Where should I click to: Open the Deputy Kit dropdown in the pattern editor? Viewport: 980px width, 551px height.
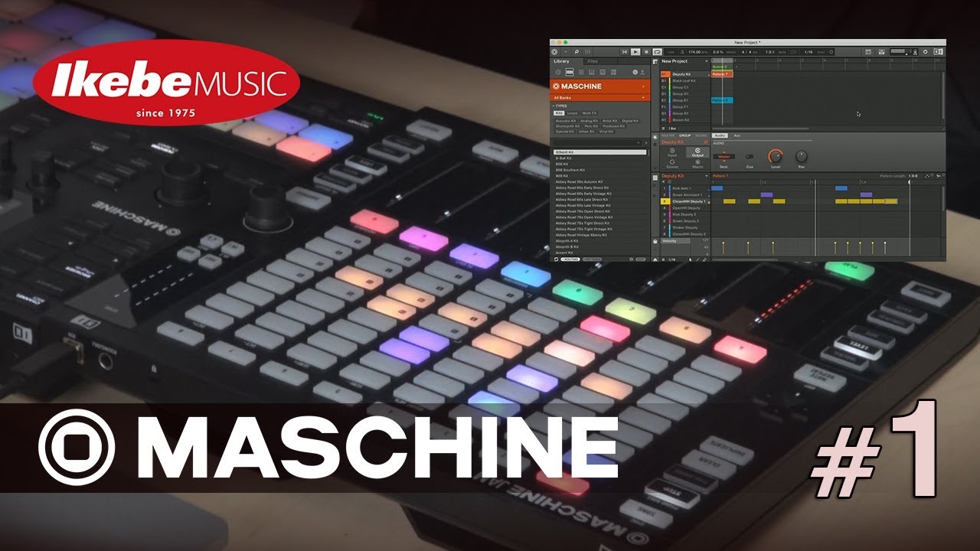coord(707,176)
